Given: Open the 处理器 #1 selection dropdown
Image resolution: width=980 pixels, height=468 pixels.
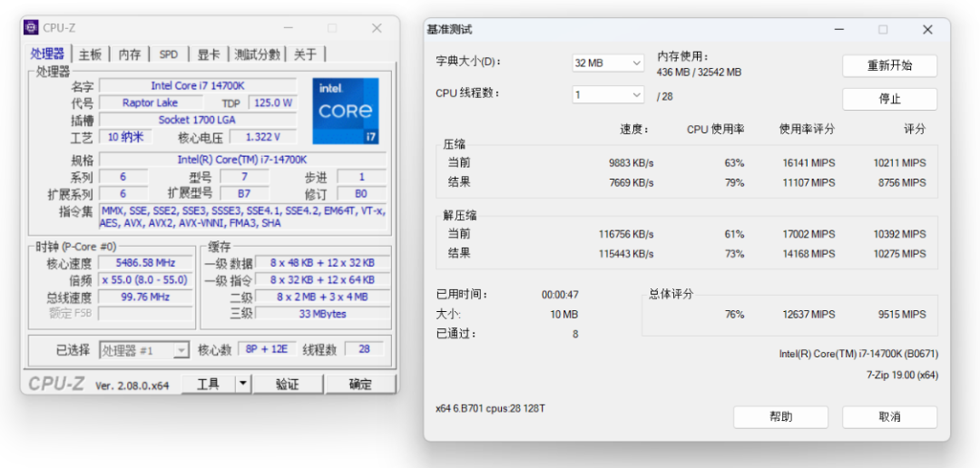Looking at the screenshot, I should pyautogui.click(x=143, y=350).
